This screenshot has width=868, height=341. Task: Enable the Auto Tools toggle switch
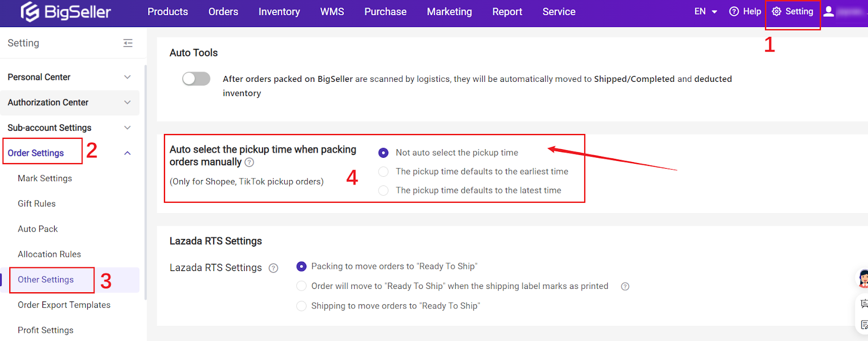[x=196, y=79]
